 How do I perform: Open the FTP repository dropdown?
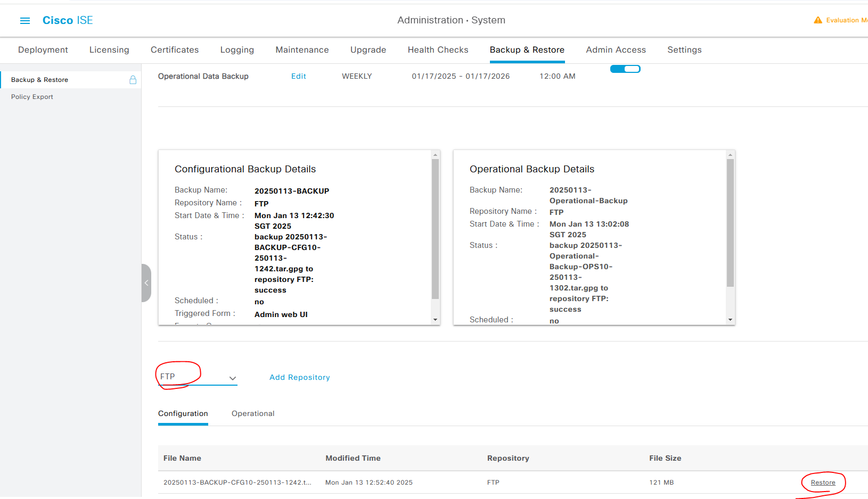[x=198, y=377]
